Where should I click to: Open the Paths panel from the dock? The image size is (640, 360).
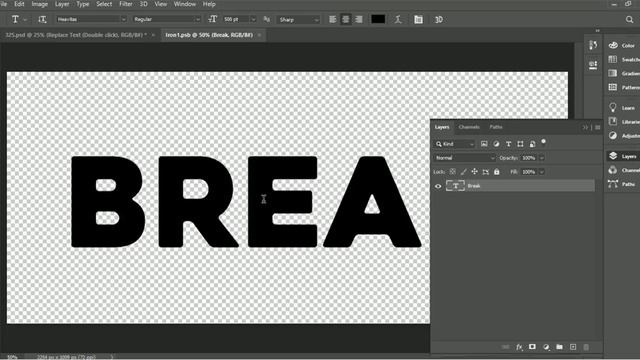623,184
